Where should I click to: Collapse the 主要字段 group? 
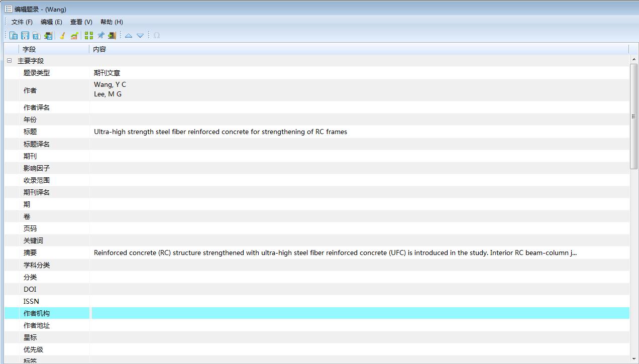pos(9,61)
